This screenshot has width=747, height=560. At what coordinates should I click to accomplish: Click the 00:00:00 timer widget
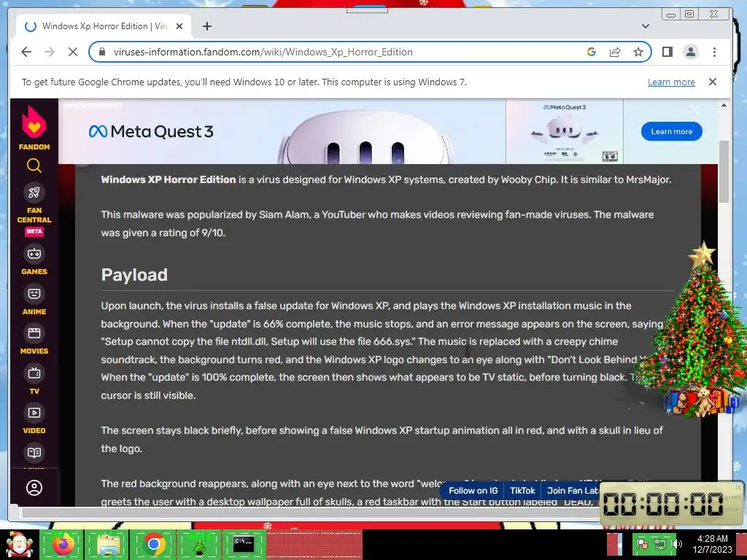671,504
